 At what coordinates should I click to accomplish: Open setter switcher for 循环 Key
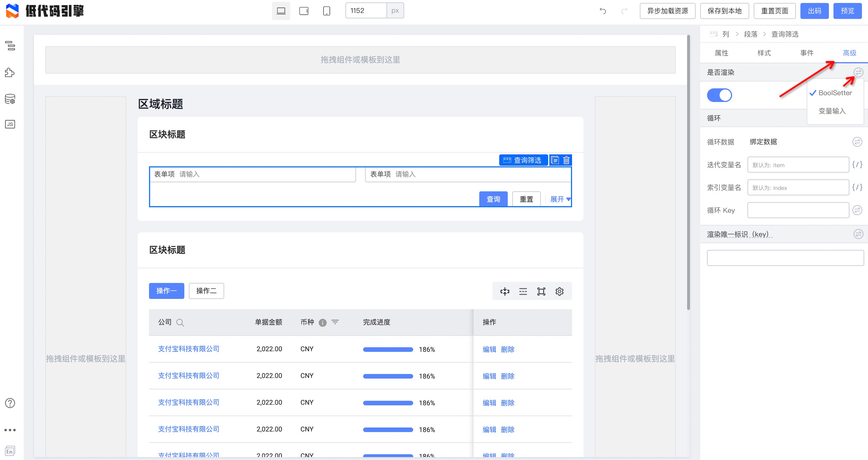point(857,210)
